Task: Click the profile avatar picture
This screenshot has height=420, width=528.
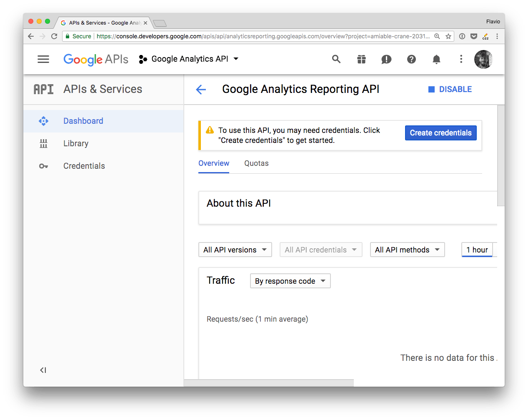Action: coord(483,59)
